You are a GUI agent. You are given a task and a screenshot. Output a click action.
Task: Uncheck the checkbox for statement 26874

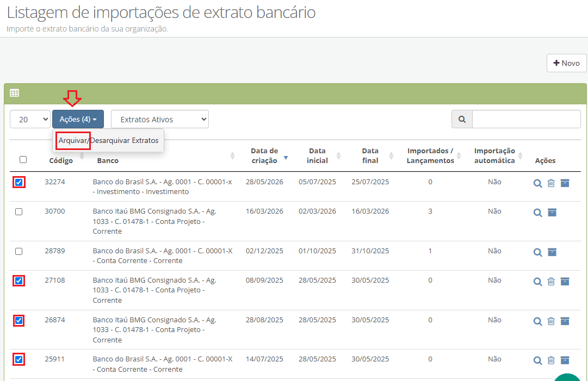18,320
